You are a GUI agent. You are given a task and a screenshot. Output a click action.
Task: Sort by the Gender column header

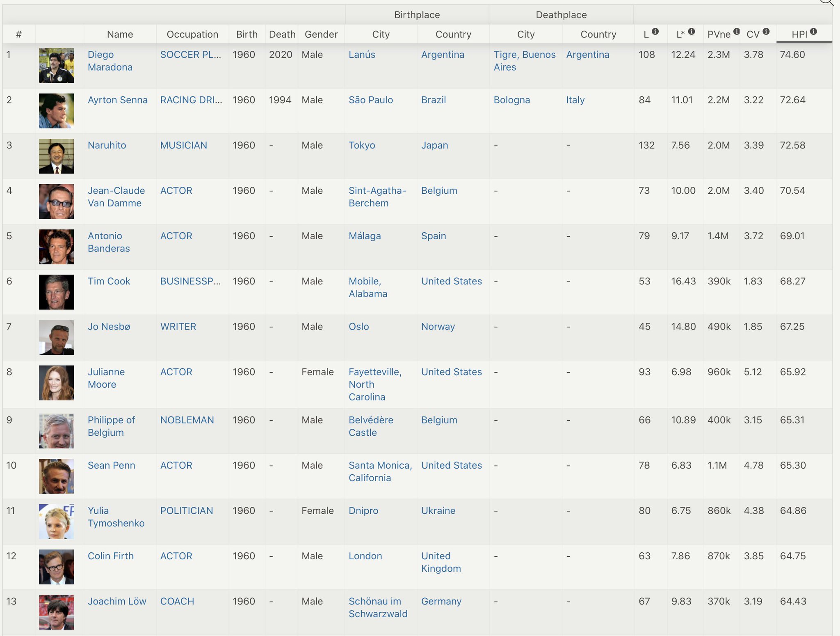click(x=321, y=34)
